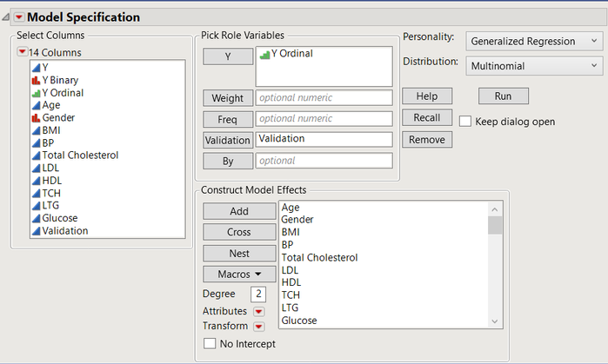Image resolution: width=608 pixels, height=364 pixels.
Task: Click the Cross button
Action: click(226, 233)
